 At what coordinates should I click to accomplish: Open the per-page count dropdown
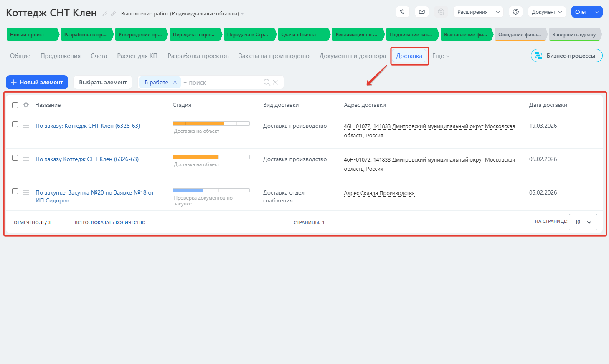coord(583,222)
